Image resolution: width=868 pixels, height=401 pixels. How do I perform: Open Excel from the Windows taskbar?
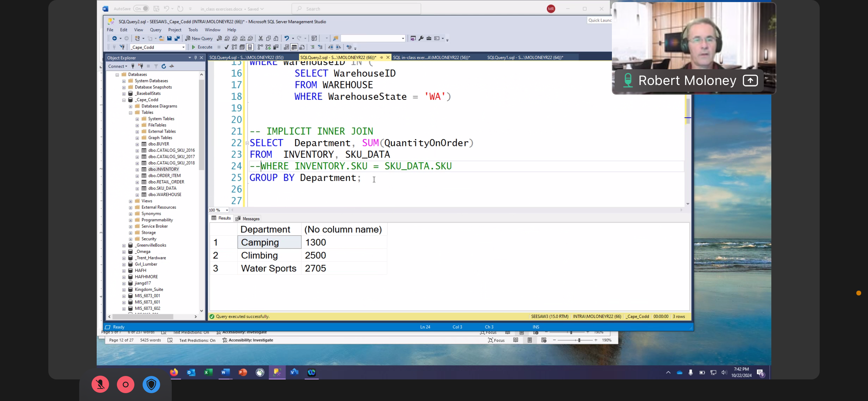pos(208,372)
